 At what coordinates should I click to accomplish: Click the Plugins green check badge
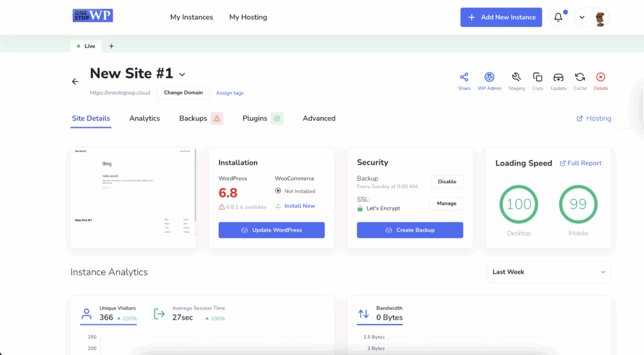pyautogui.click(x=277, y=119)
